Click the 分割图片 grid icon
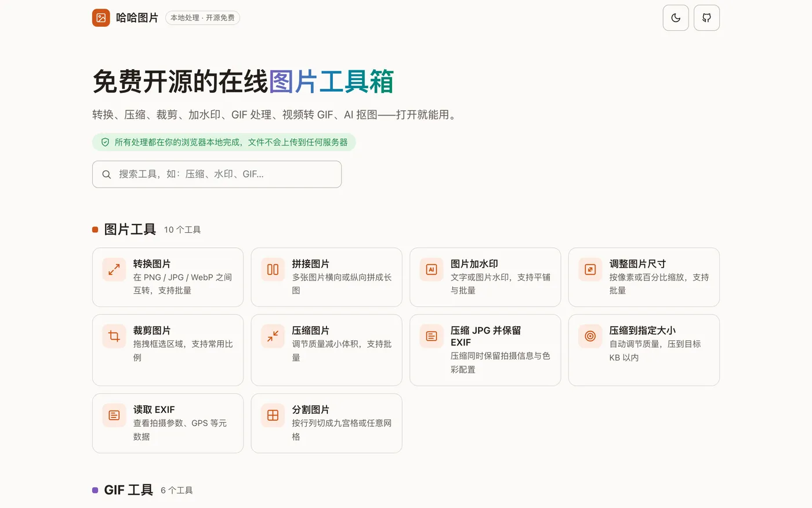The height and width of the screenshot is (508, 812). [x=273, y=415]
